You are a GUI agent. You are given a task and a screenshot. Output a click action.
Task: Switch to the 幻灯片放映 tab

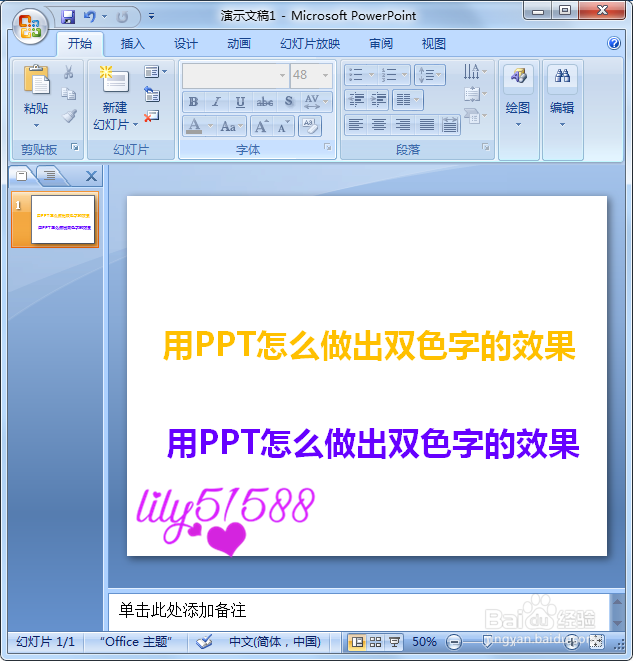click(x=310, y=43)
